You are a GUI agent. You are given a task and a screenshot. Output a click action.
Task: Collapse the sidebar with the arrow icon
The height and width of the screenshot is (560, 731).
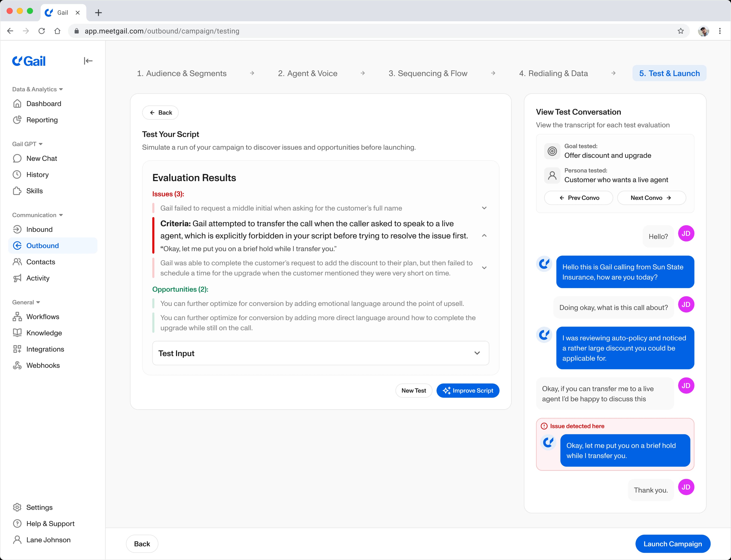click(x=88, y=61)
